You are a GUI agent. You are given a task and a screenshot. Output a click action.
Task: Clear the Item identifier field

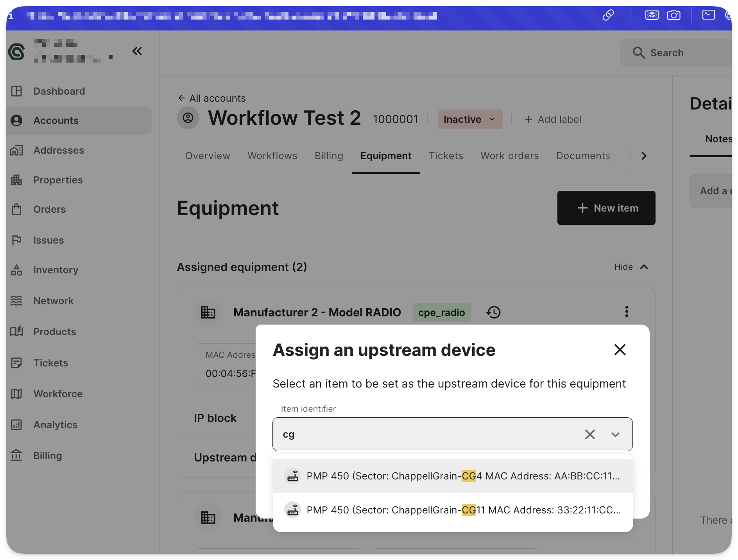click(x=590, y=434)
